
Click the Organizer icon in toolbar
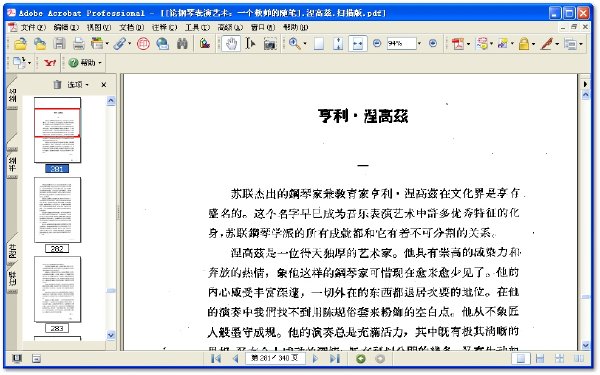tap(97, 44)
